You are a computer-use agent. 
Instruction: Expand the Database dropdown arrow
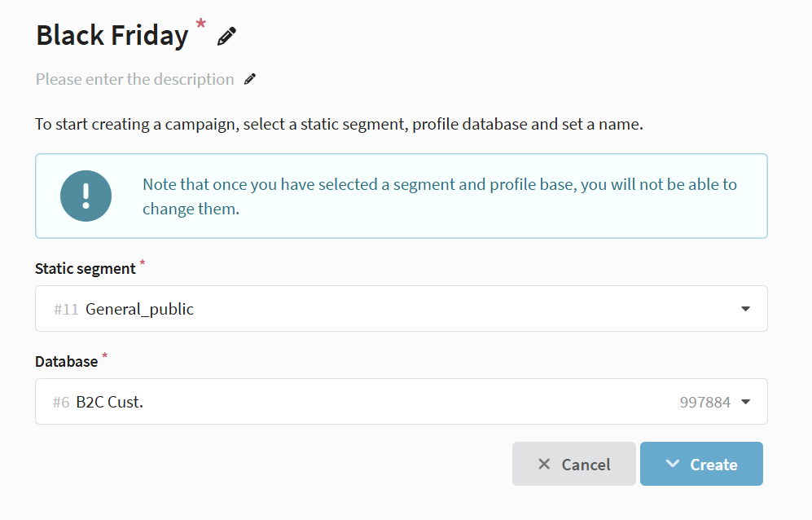(x=745, y=402)
